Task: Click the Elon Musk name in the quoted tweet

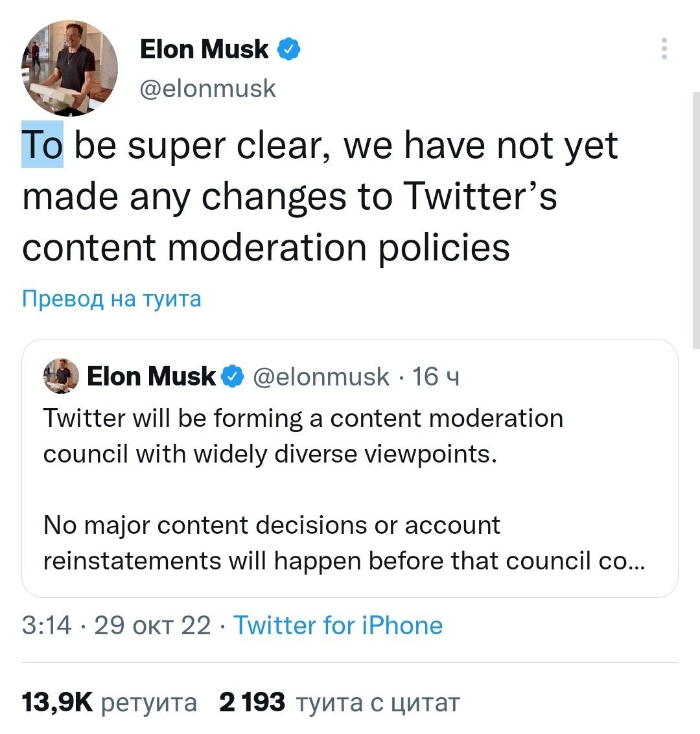Action: point(151,376)
